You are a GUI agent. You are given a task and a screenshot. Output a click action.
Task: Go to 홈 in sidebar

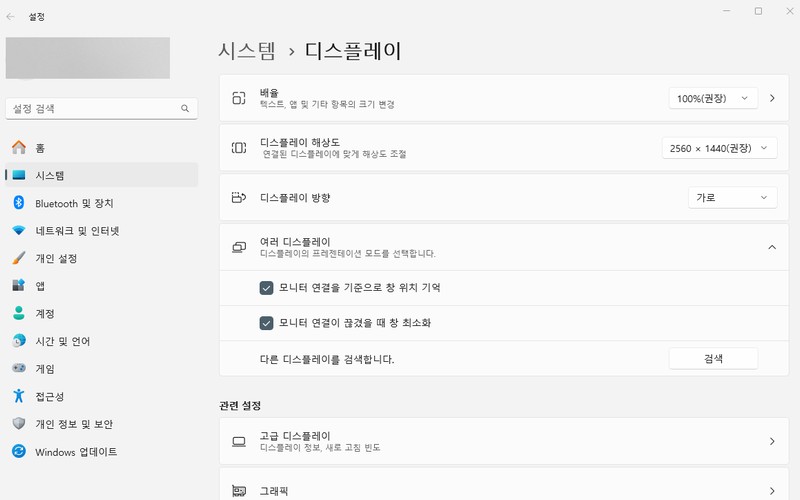[x=102, y=147]
